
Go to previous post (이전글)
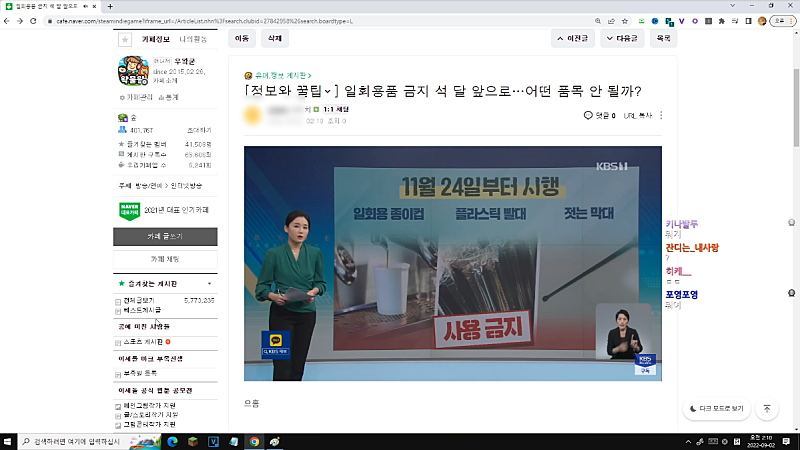[573, 38]
